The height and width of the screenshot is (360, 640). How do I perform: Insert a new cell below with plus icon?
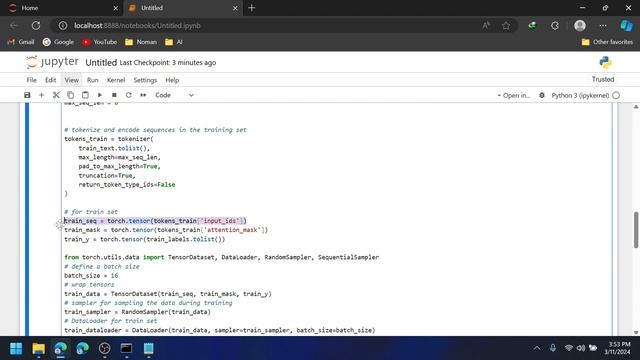click(41, 95)
